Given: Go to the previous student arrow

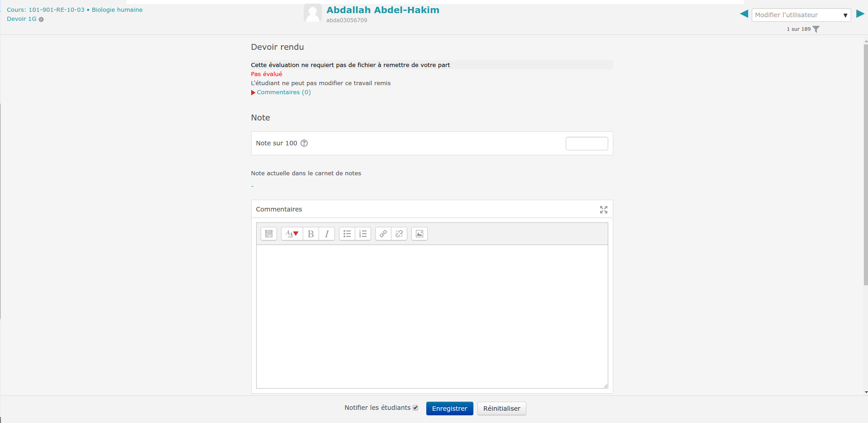Looking at the screenshot, I should tap(744, 14).
